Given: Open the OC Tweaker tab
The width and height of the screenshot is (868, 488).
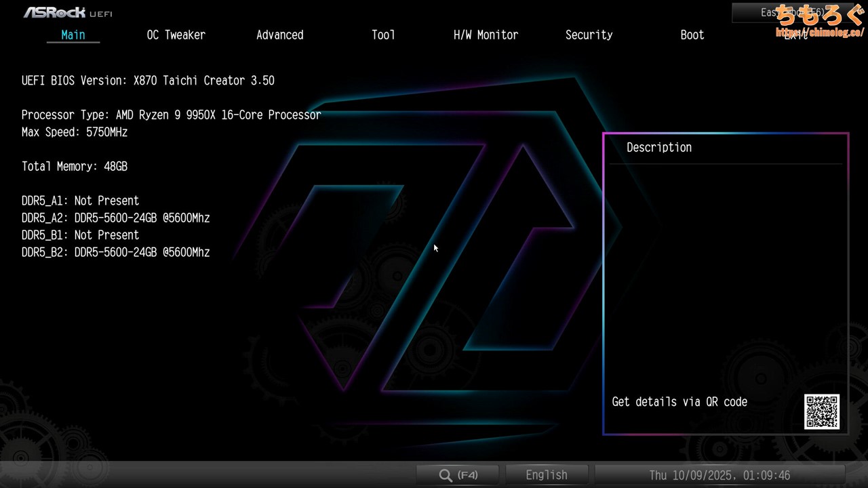Looking at the screenshot, I should click(x=176, y=35).
